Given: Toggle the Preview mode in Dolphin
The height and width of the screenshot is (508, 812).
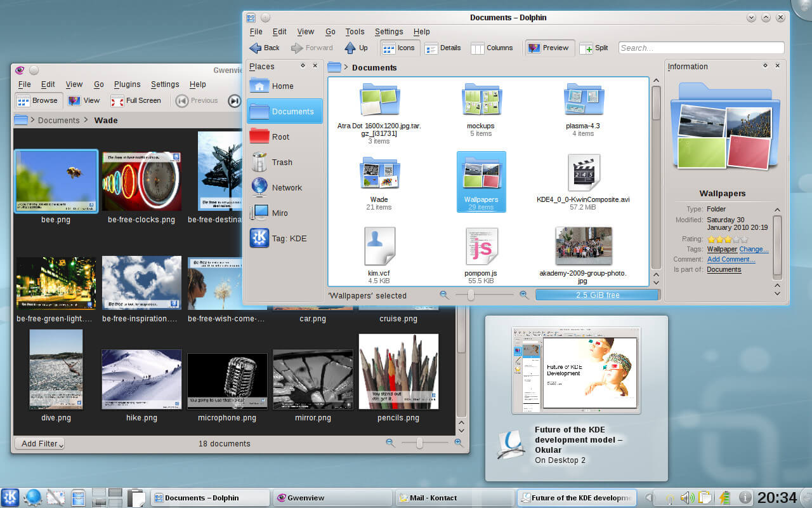Looking at the screenshot, I should pyautogui.click(x=549, y=48).
